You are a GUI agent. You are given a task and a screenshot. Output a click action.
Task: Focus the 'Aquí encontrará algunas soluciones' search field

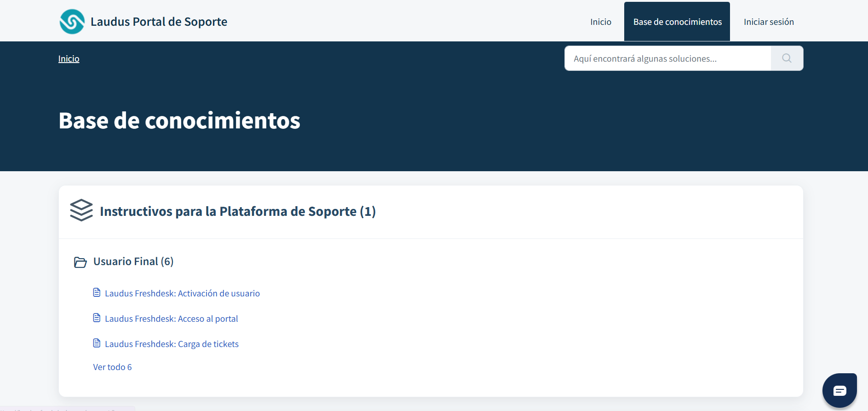pos(668,58)
